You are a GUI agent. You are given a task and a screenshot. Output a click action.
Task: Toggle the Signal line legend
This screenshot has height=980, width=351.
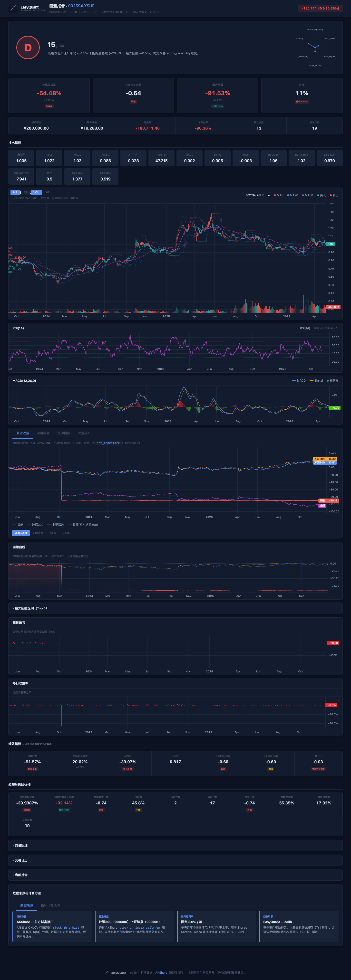pos(316,380)
